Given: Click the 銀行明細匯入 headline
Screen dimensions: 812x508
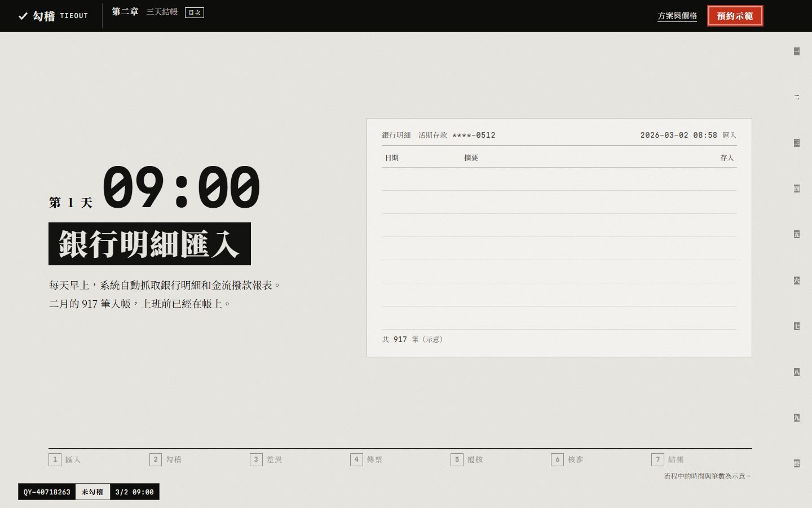Looking at the screenshot, I should (149, 244).
